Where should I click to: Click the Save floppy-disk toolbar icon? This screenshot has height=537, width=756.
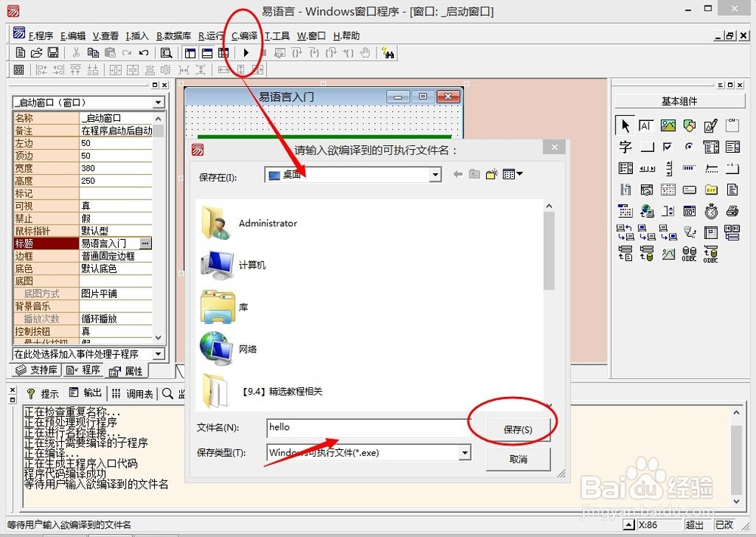pos(53,53)
